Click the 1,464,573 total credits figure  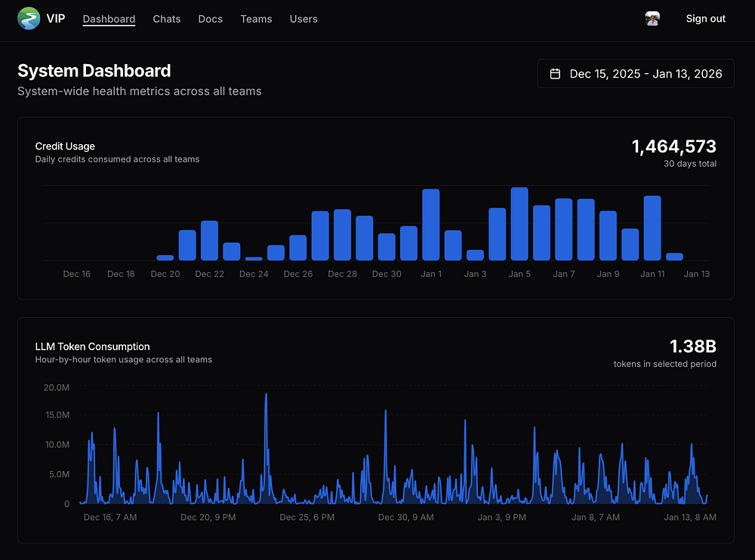673,146
